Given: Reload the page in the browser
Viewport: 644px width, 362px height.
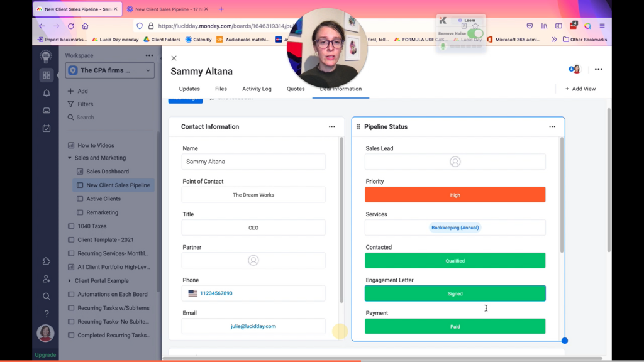Looking at the screenshot, I should point(71,26).
